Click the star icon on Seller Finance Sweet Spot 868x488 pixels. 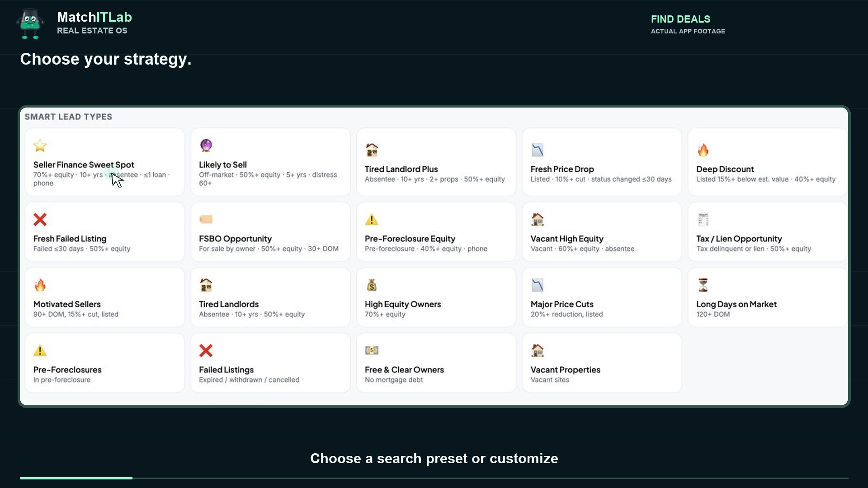click(40, 145)
